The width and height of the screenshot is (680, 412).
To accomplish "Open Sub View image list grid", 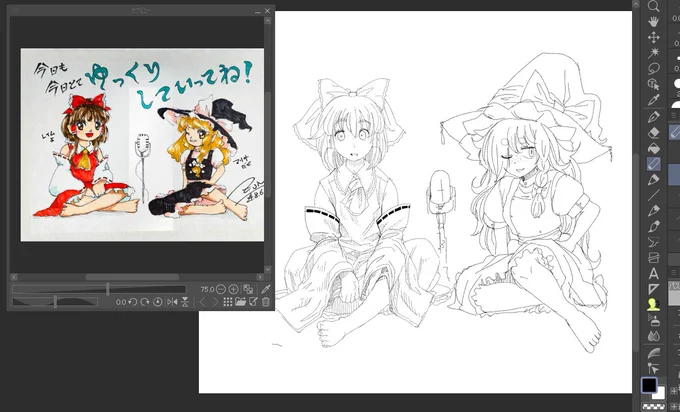I will [x=228, y=302].
